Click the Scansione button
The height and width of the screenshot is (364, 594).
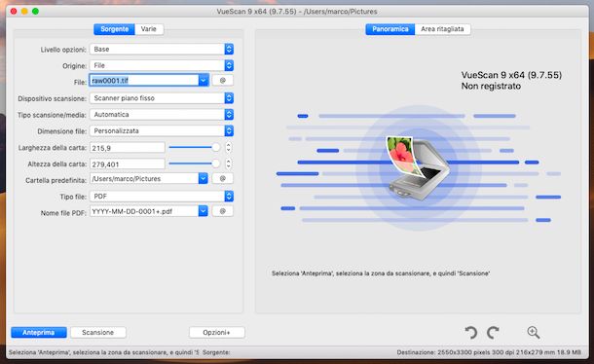tap(98, 333)
